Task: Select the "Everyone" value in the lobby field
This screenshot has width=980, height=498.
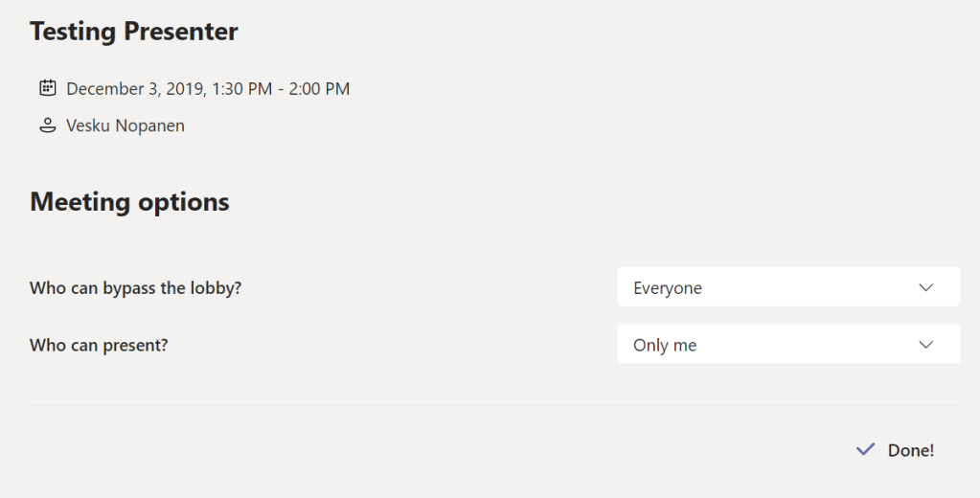Action: coord(668,287)
